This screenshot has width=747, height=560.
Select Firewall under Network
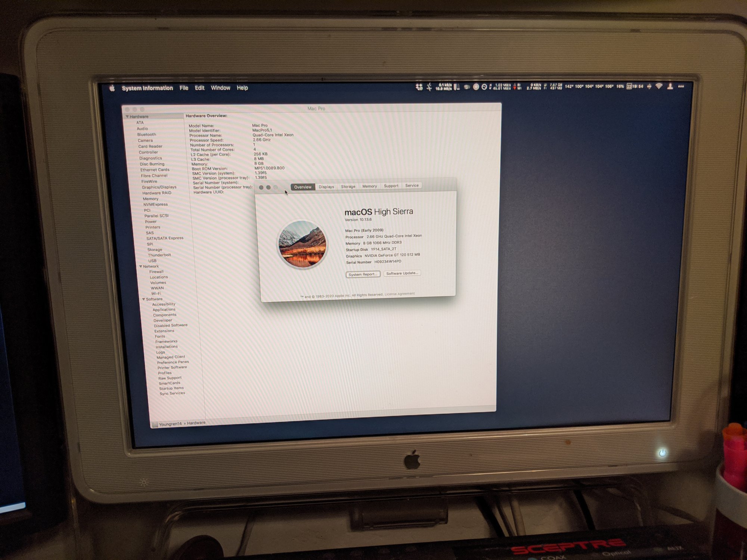[156, 272]
